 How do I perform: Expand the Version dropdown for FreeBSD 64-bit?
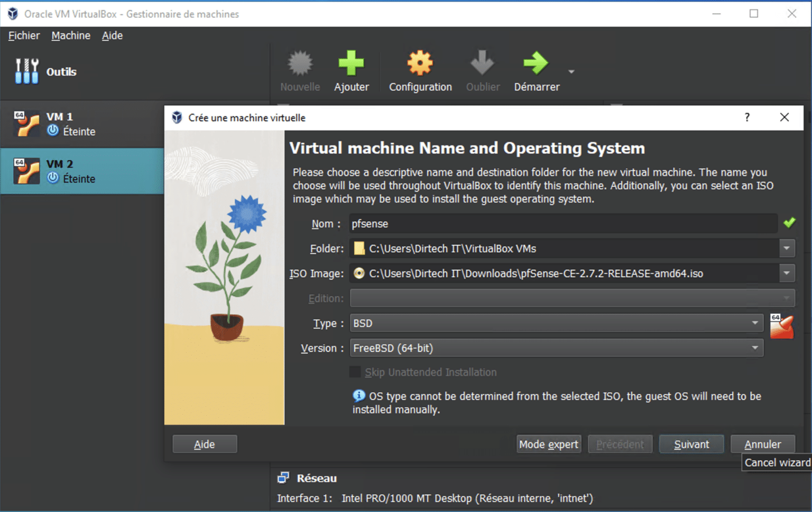click(755, 348)
